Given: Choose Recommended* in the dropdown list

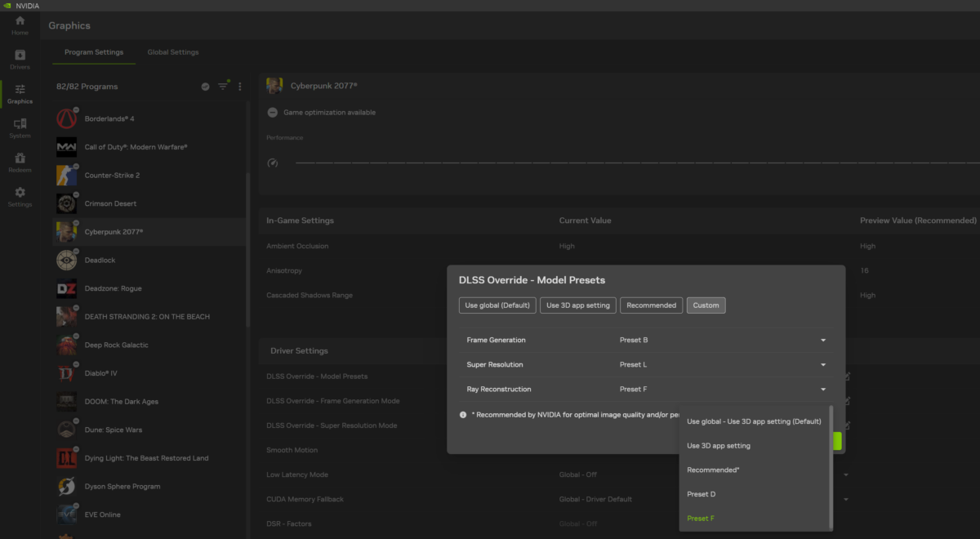Looking at the screenshot, I should click(755, 470).
